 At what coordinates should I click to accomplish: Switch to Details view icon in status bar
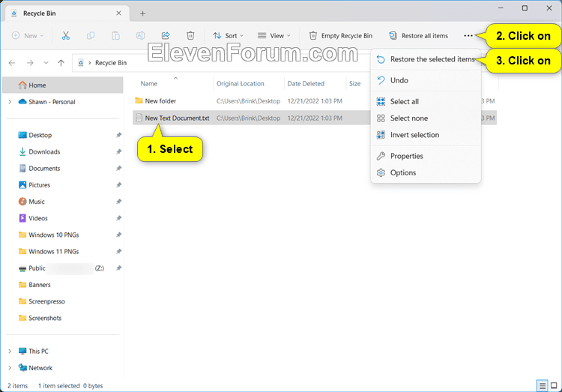point(543,386)
